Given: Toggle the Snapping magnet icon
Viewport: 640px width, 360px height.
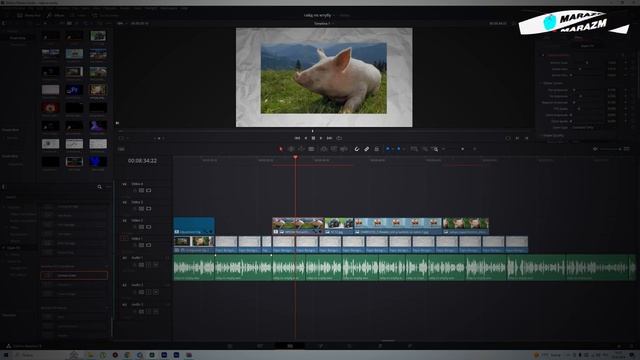Looking at the screenshot, I should coord(356,149).
